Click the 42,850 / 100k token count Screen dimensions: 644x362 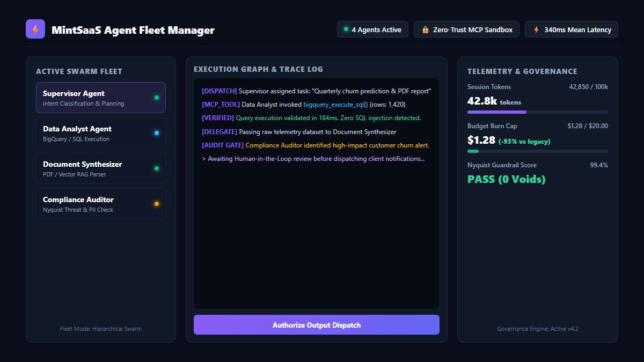(588, 87)
